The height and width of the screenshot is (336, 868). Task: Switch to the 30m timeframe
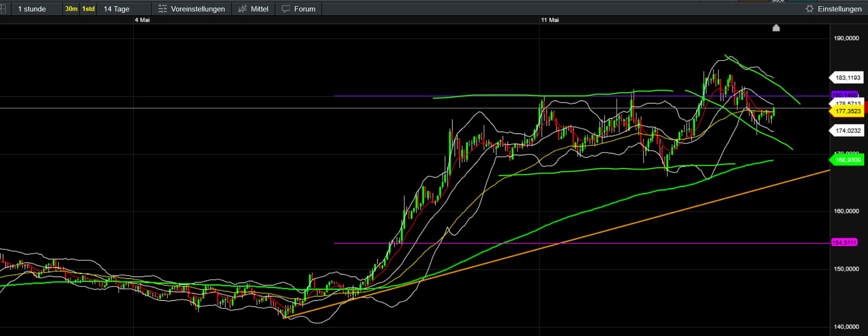click(71, 9)
